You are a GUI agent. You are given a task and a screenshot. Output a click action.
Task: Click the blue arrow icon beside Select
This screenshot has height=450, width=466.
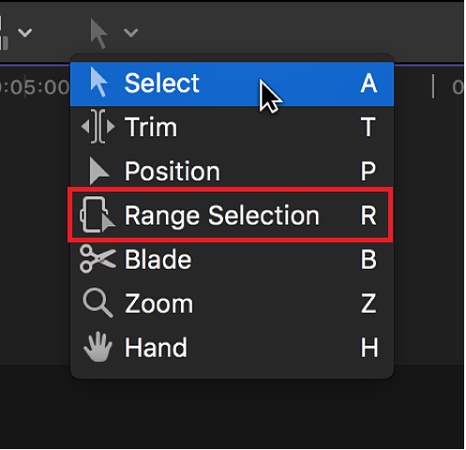tap(99, 82)
